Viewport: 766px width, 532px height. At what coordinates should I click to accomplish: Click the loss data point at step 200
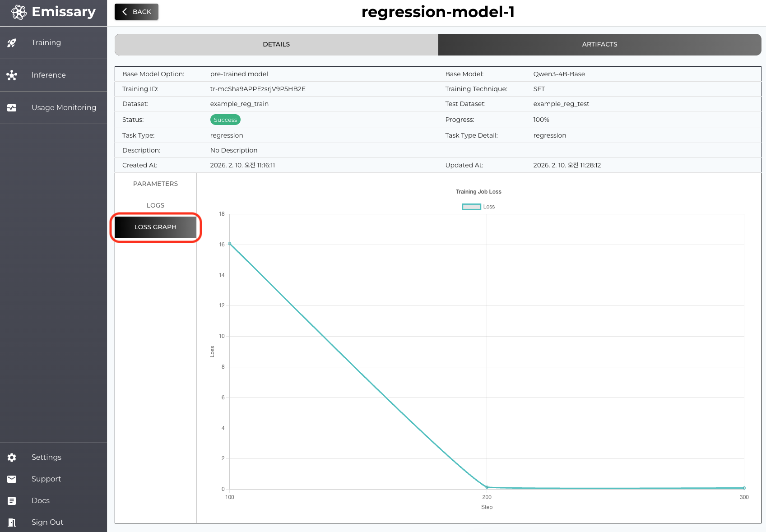[487, 487]
